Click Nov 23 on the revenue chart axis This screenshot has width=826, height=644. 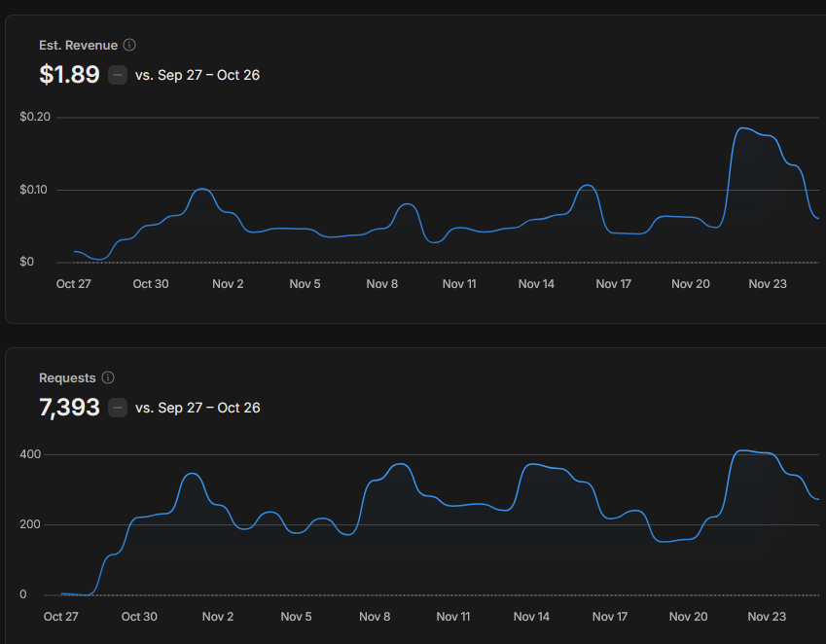click(x=768, y=284)
